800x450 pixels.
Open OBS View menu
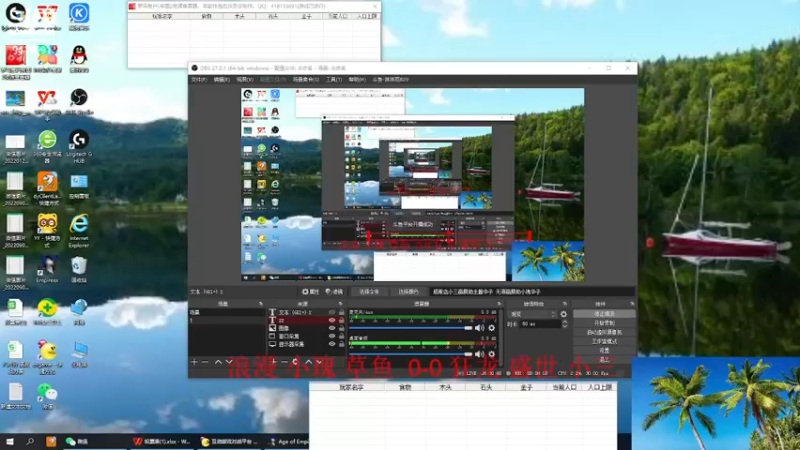[244, 80]
